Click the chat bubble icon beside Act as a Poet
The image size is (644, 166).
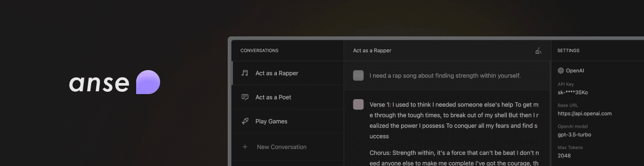pyautogui.click(x=245, y=97)
